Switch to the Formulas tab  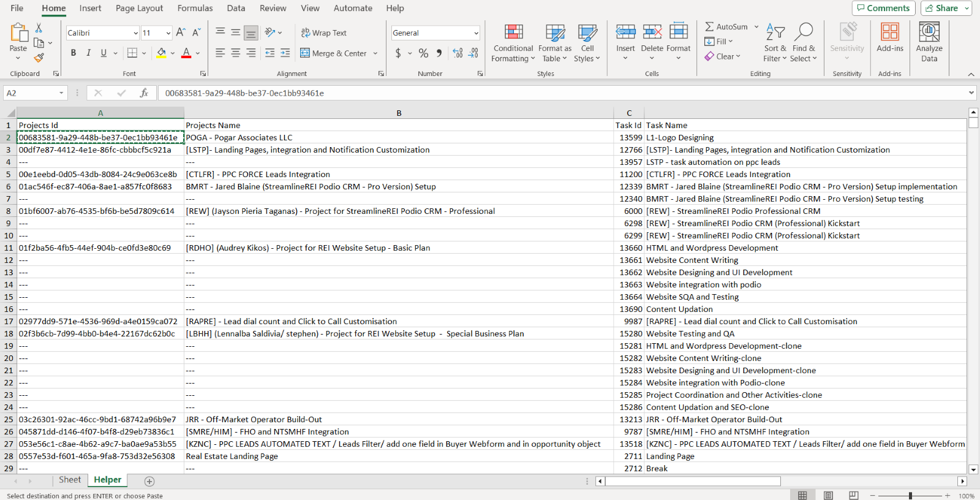195,8
